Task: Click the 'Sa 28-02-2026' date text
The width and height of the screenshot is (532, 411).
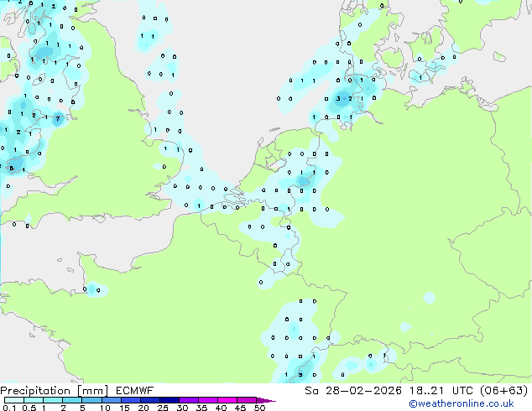Action: 353,391
